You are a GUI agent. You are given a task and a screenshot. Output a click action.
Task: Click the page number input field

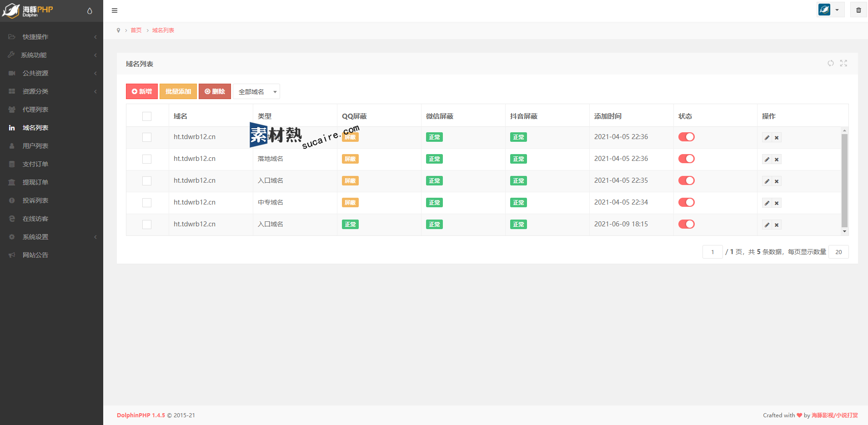712,252
